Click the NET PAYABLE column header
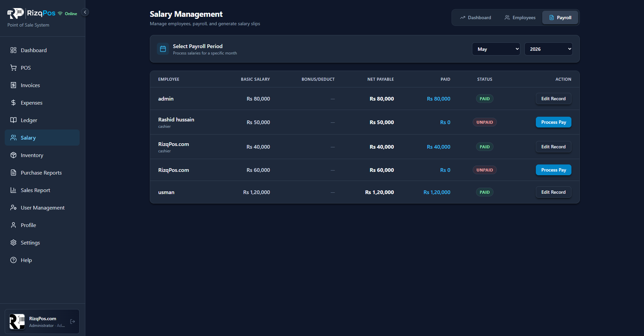 (x=381, y=79)
